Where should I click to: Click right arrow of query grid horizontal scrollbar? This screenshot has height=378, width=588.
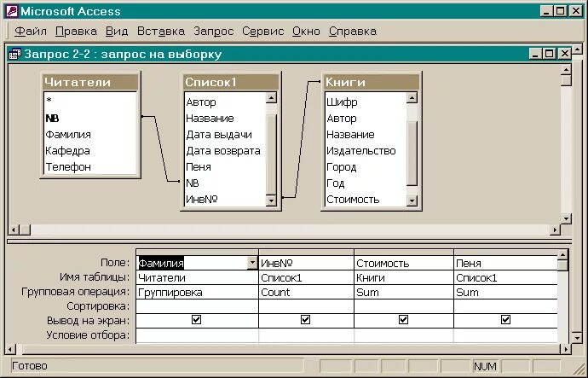pos(566,349)
